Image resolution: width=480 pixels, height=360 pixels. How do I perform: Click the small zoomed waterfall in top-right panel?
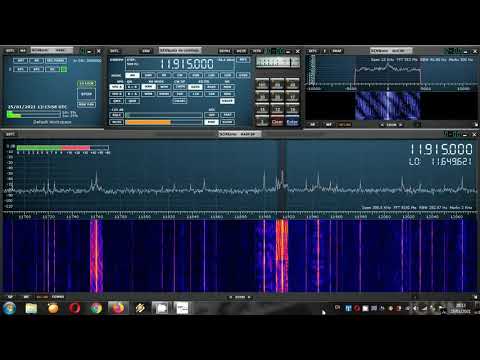388,106
